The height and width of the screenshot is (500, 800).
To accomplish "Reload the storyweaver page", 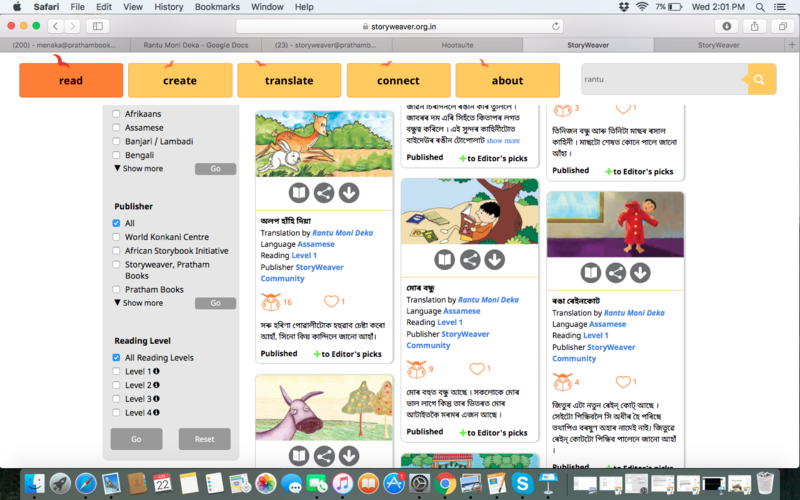I will click(556, 26).
